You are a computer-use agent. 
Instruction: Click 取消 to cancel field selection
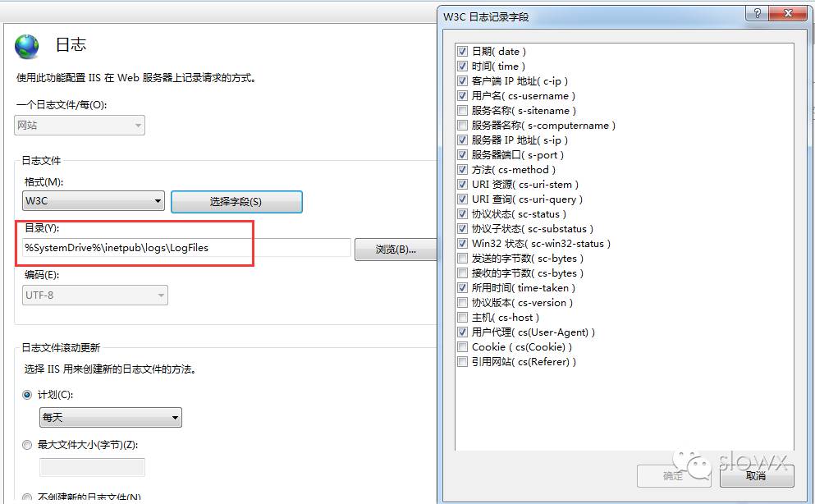point(756,476)
